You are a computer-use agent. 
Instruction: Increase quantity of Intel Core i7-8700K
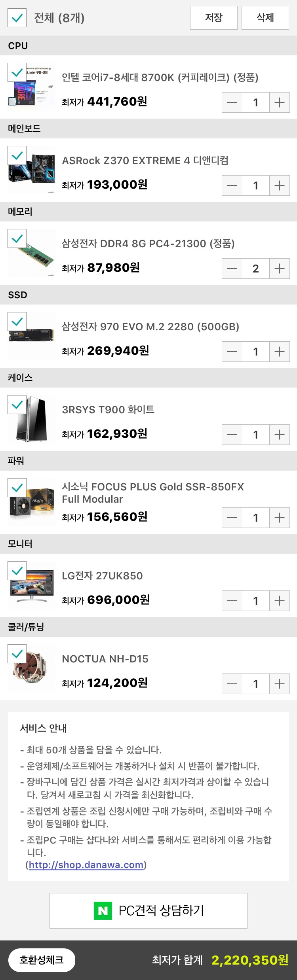pos(280,102)
